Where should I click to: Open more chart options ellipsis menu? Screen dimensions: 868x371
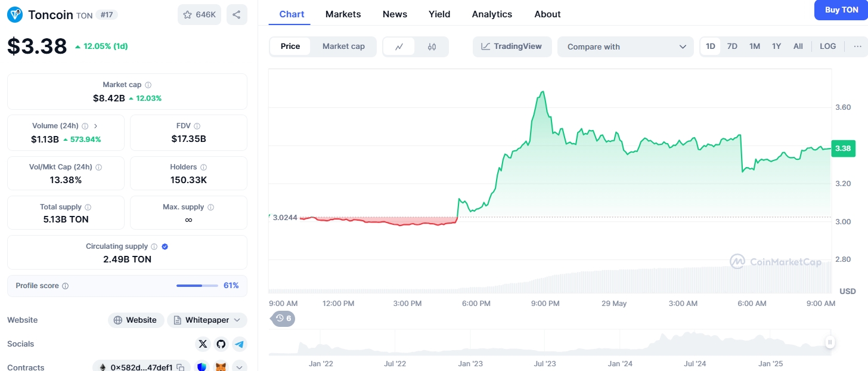tap(858, 47)
